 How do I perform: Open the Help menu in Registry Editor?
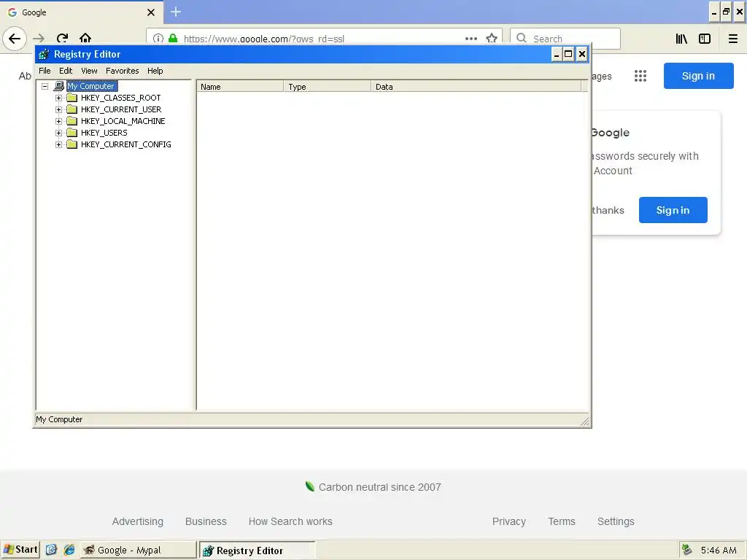pos(155,71)
